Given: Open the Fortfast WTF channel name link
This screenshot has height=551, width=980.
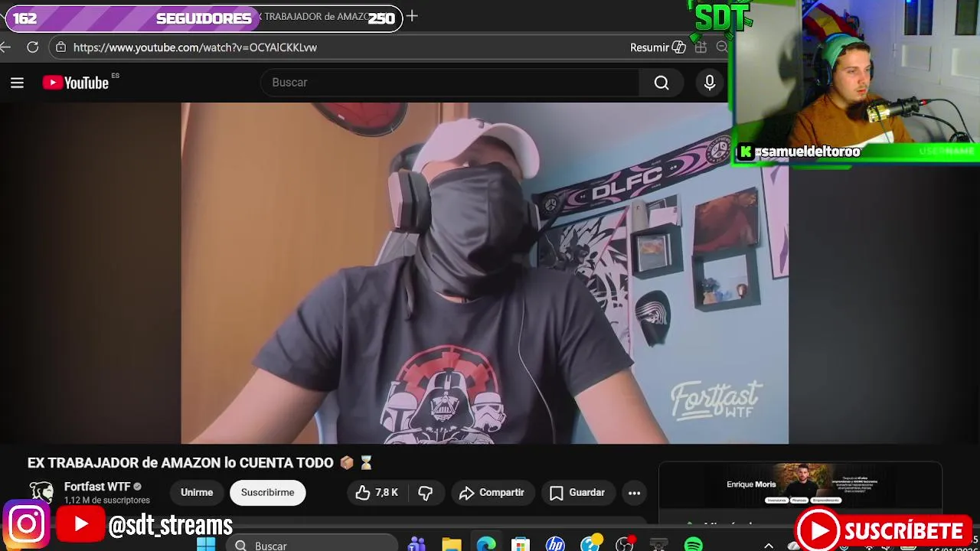Looking at the screenshot, I should pos(97,487).
